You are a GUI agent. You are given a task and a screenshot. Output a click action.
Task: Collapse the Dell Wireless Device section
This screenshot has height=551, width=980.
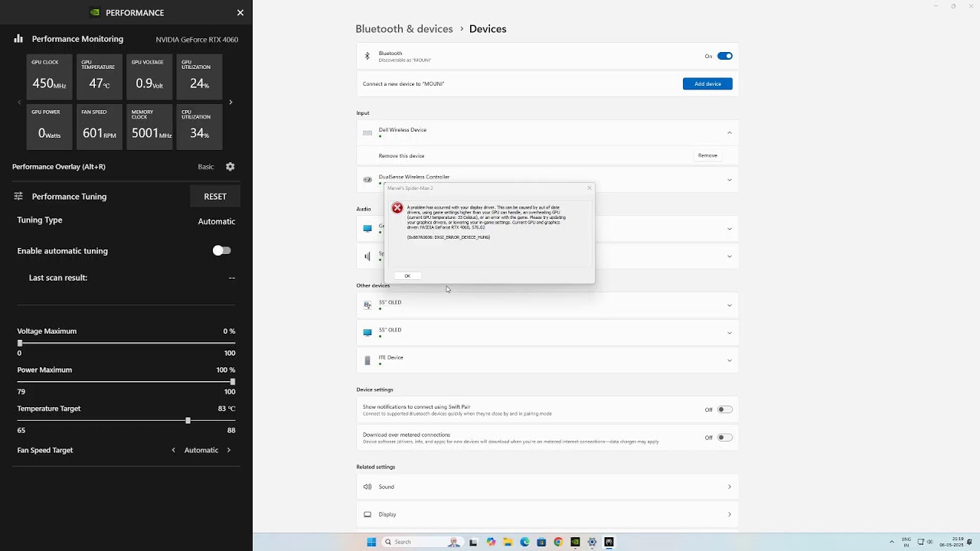(729, 132)
